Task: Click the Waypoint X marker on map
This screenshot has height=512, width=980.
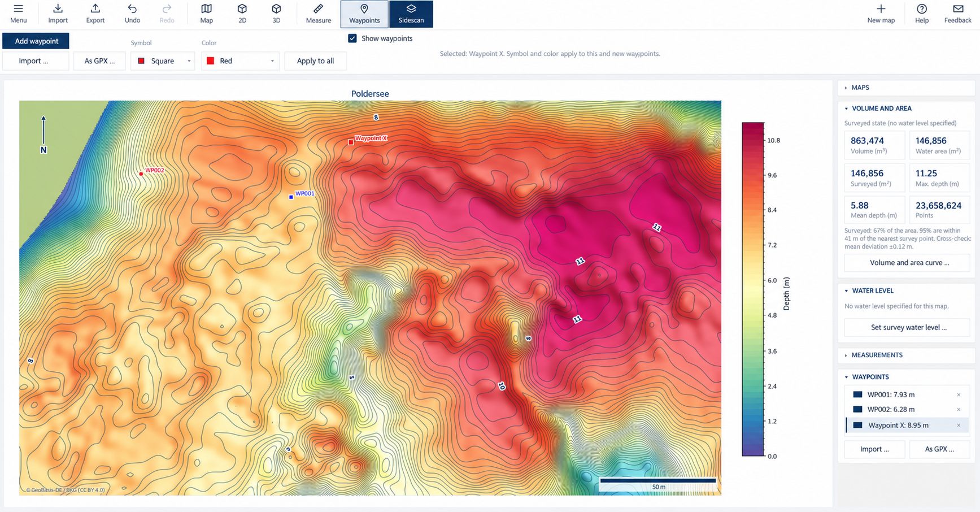Action: click(x=351, y=142)
